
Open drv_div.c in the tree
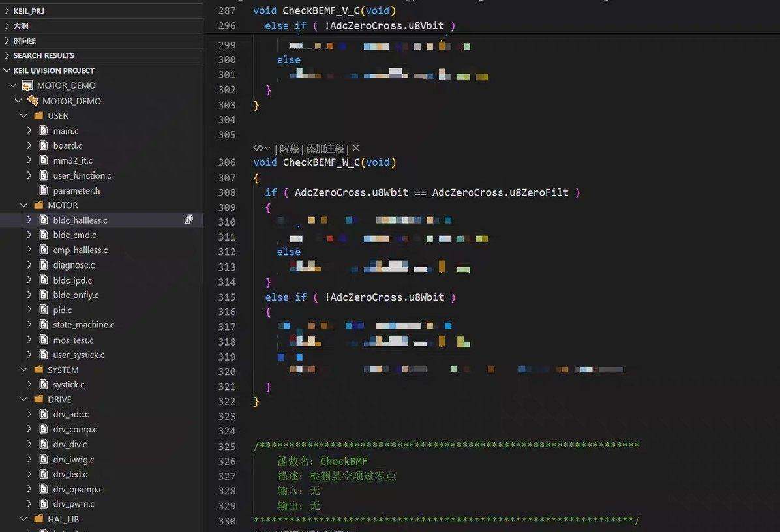(70, 444)
